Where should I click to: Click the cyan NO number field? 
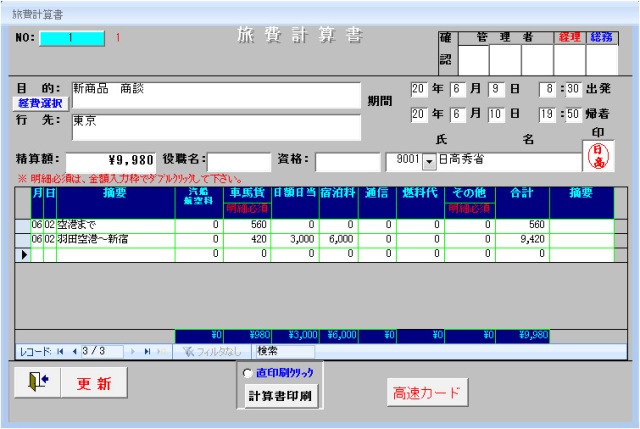point(71,38)
